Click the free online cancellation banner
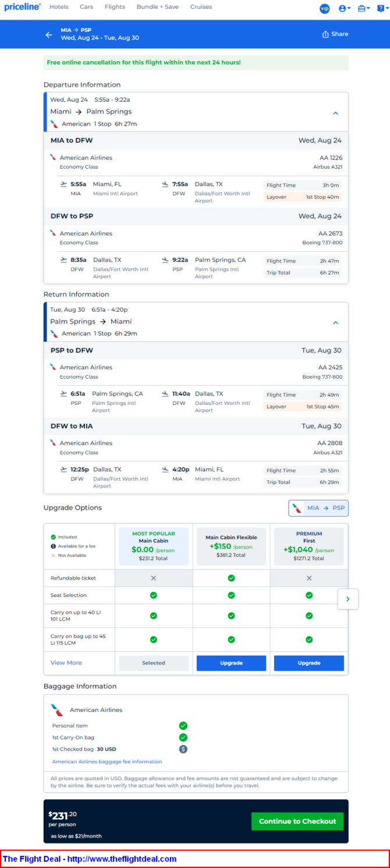This screenshot has width=390, height=868. click(196, 62)
